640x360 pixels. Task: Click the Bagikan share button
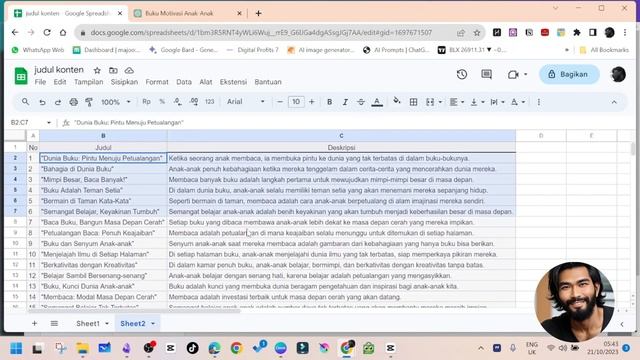coord(569,74)
